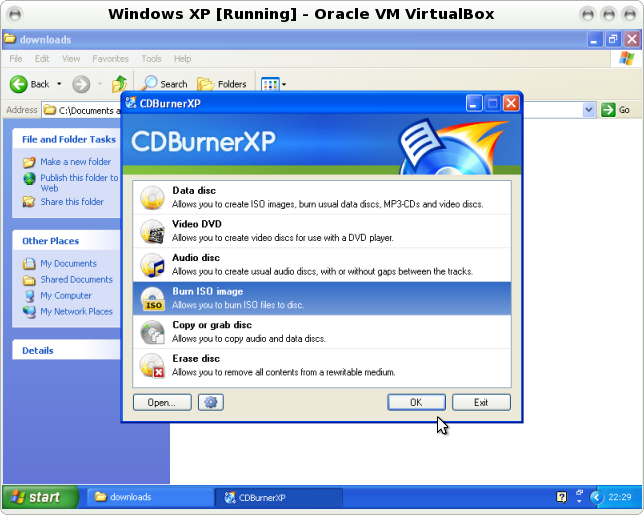The height and width of the screenshot is (515, 644).
Task: Click the Make a new folder link
Action: coord(76,162)
